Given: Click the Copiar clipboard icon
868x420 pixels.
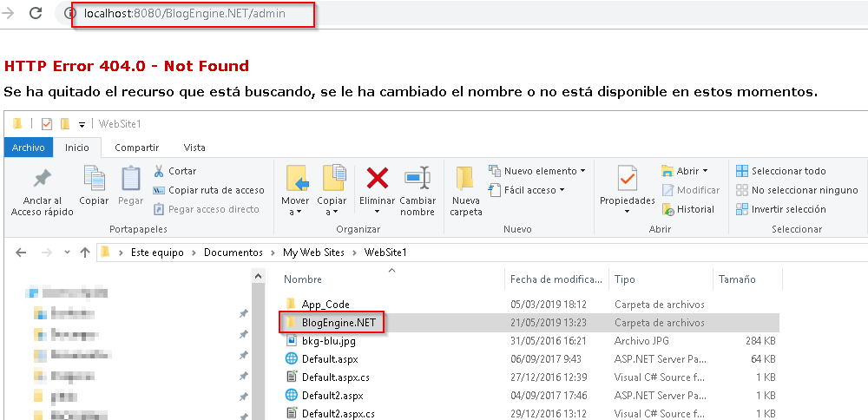Looking at the screenshot, I should (x=94, y=178).
